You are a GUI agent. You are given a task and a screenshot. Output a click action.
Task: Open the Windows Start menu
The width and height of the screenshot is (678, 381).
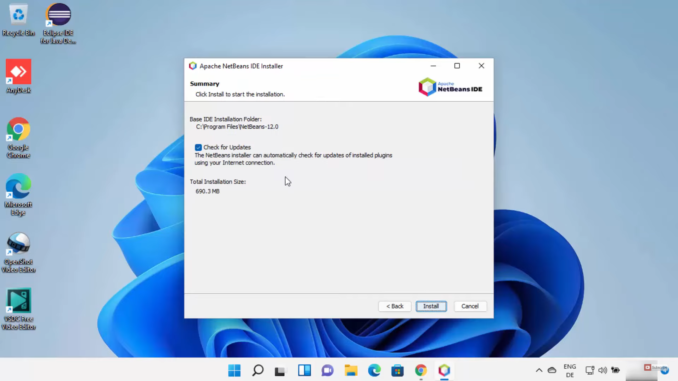tap(234, 370)
